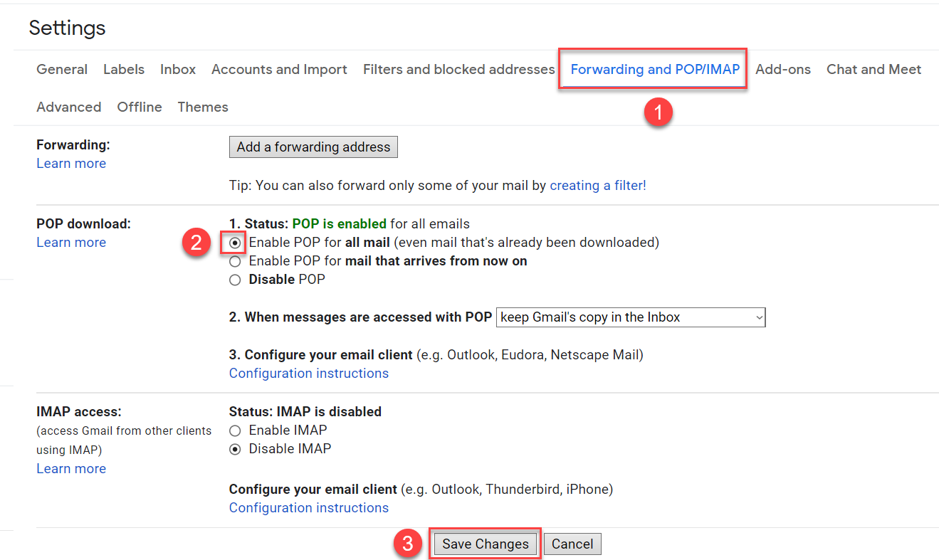Open the Forwarding and POP/IMAP tab

pyautogui.click(x=654, y=70)
